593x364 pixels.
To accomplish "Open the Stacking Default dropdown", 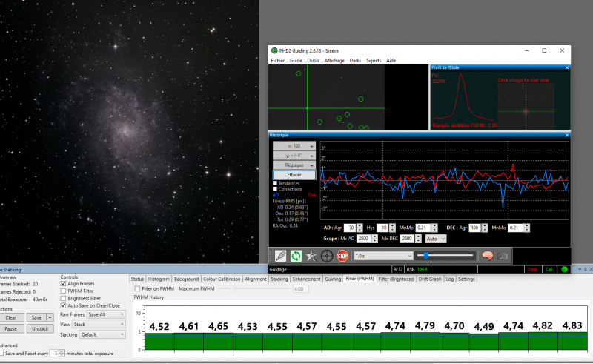I will tap(102, 334).
